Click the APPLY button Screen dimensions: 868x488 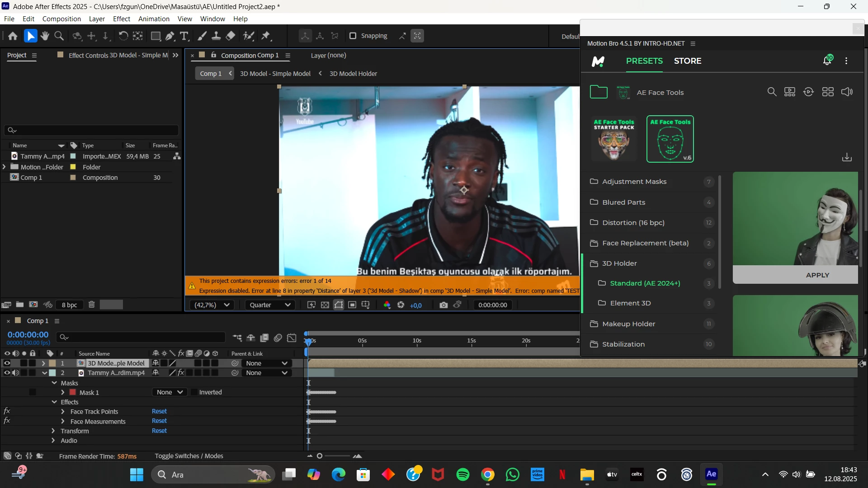[x=817, y=275]
